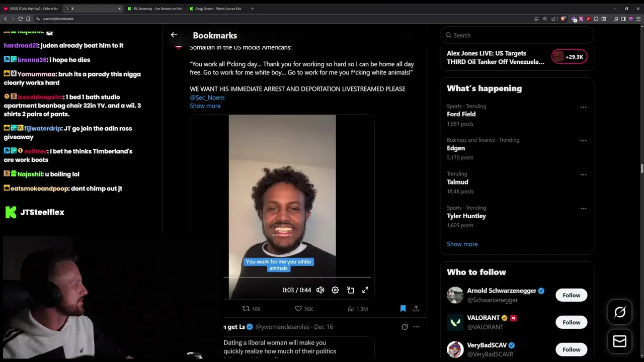
Task: Open more options for Talmud trend
Action: (583, 174)
